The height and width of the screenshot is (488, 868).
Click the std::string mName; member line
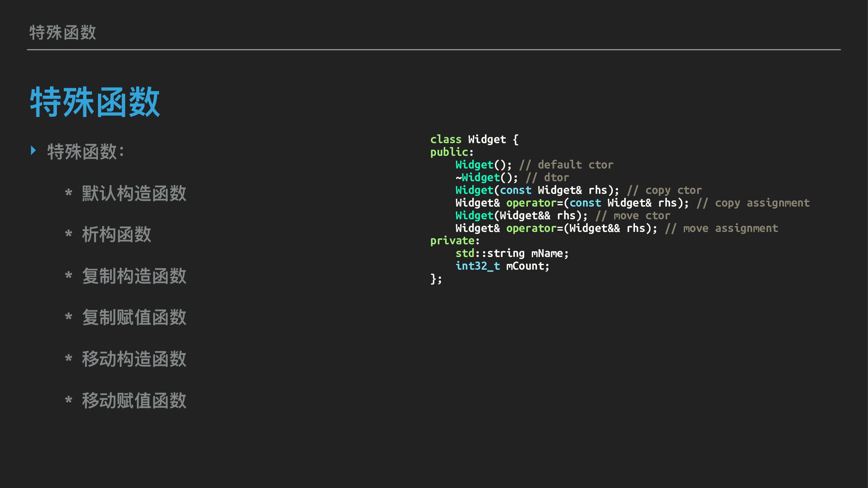pyautogui.click(x=512, y=253)
